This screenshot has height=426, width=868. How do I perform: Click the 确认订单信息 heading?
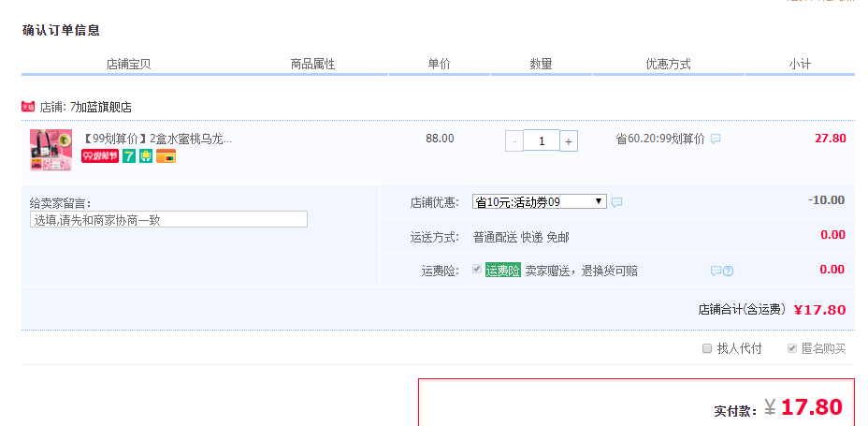click(61, 30)
